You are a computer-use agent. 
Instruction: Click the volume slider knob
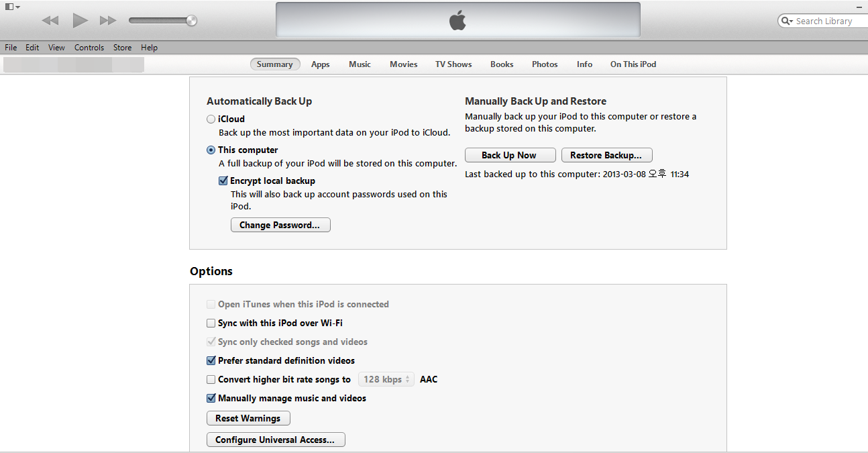192,21
